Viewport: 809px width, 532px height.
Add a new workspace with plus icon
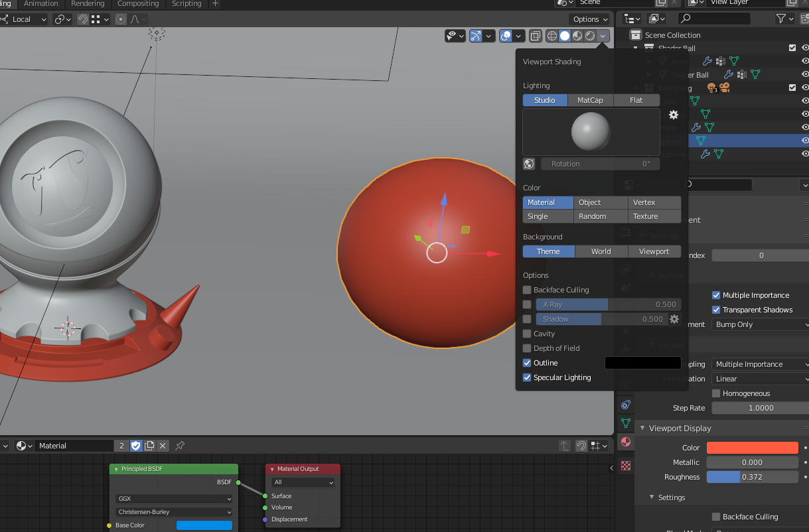pos(215,4)
